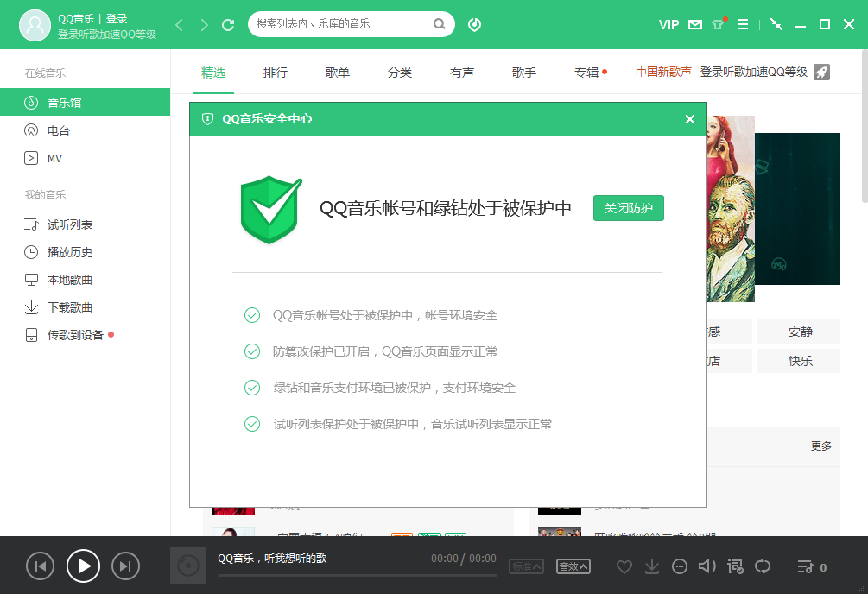Open the messages envelope icon
This screenshot has width=868, height=594.
tap(694, 24)
